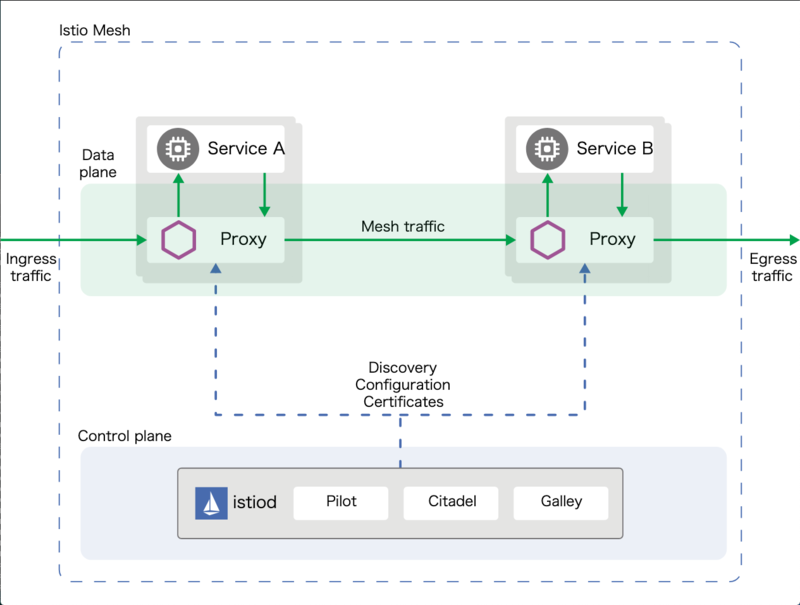
Task: Click the Service B label
Action: [615, 148]
